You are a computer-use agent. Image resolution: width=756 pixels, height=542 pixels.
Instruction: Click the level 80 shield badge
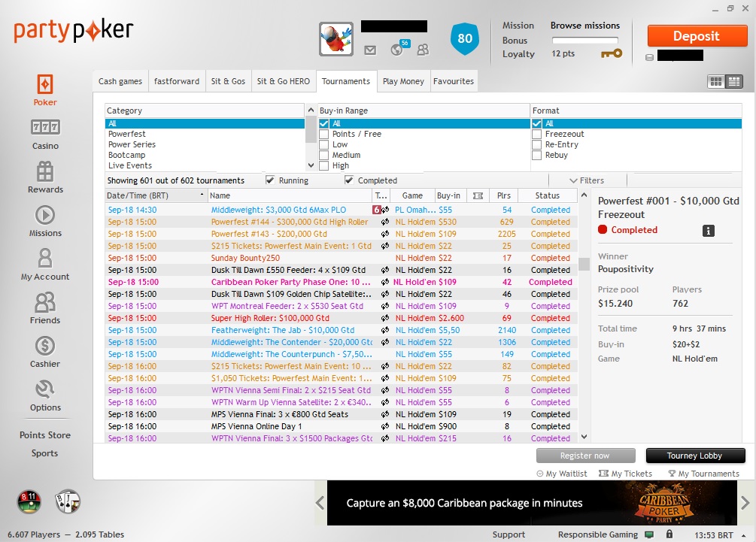pyautogui.click(x=465, y=38)
